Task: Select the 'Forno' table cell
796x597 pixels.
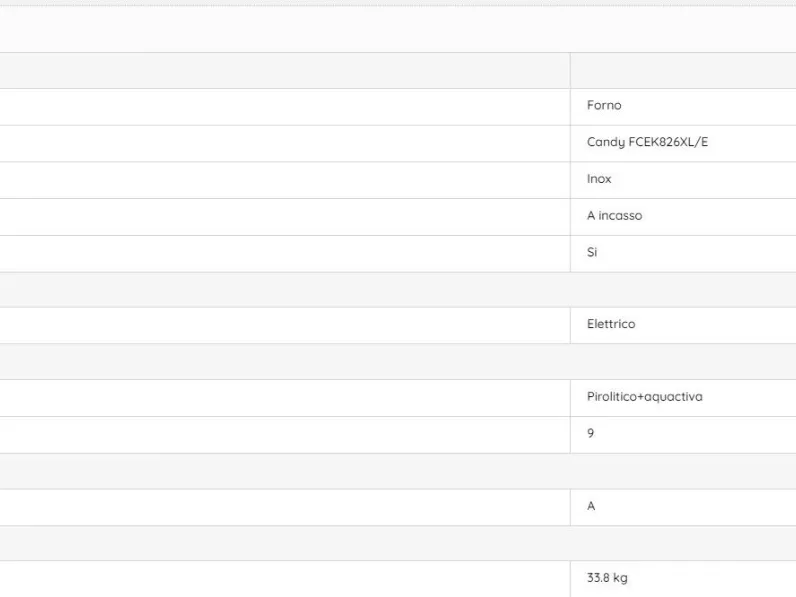Action: pyautogui.click(x=683, y=107)
